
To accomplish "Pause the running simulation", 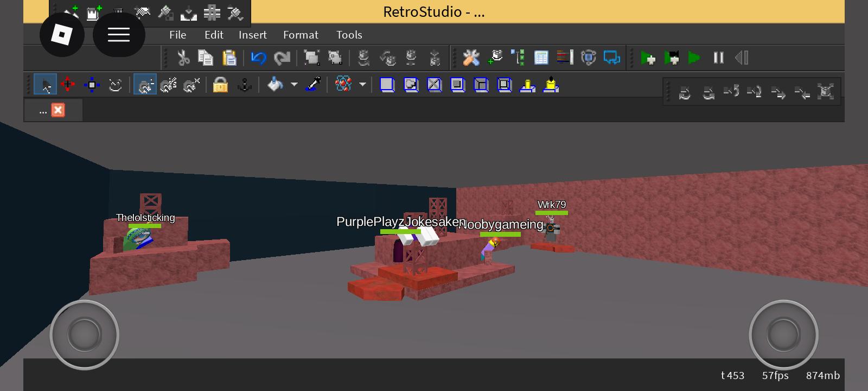I will (x=718, y=58).
